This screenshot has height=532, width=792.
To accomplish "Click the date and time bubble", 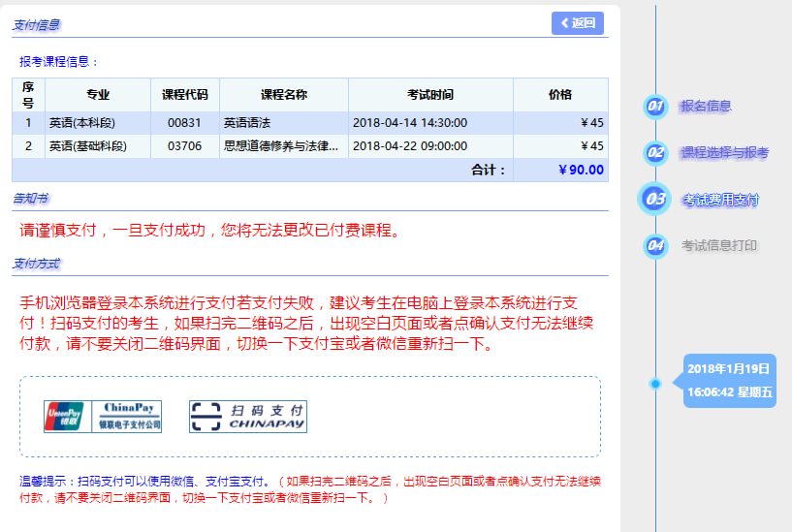I will click(729, 381).
